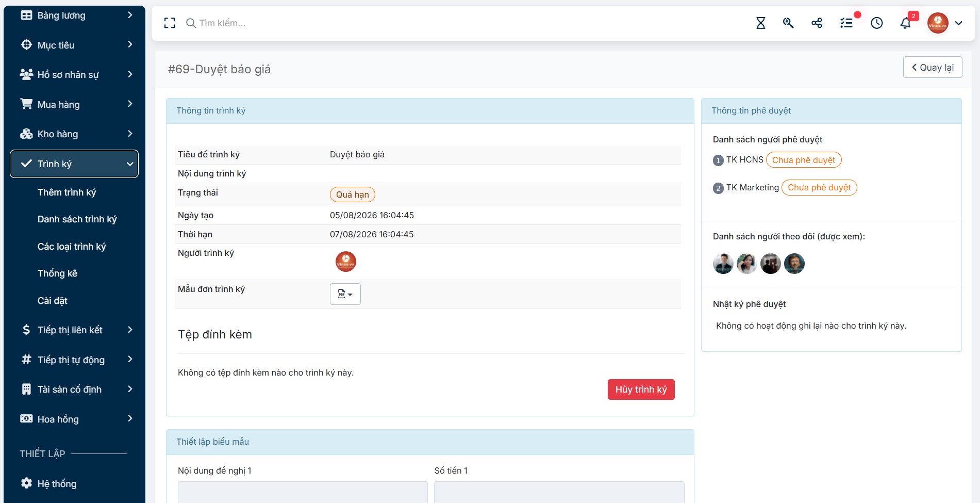Open the clock history icon
This screenshot has width=980, height=503.
point(877,23)
